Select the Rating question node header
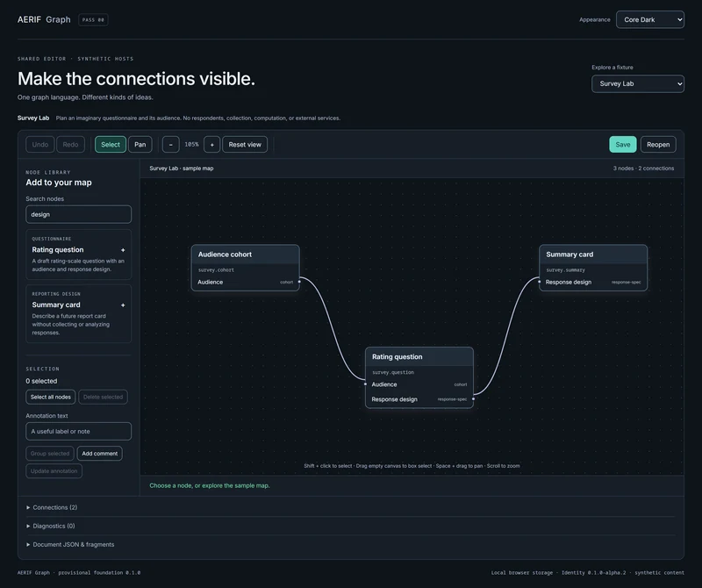 (x=419, y=357)
